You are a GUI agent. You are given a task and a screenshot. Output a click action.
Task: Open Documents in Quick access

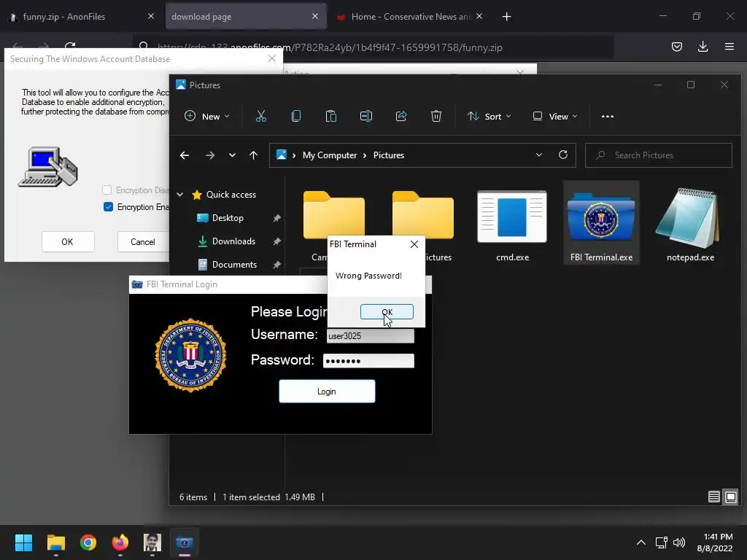click(x=234, y=264)
